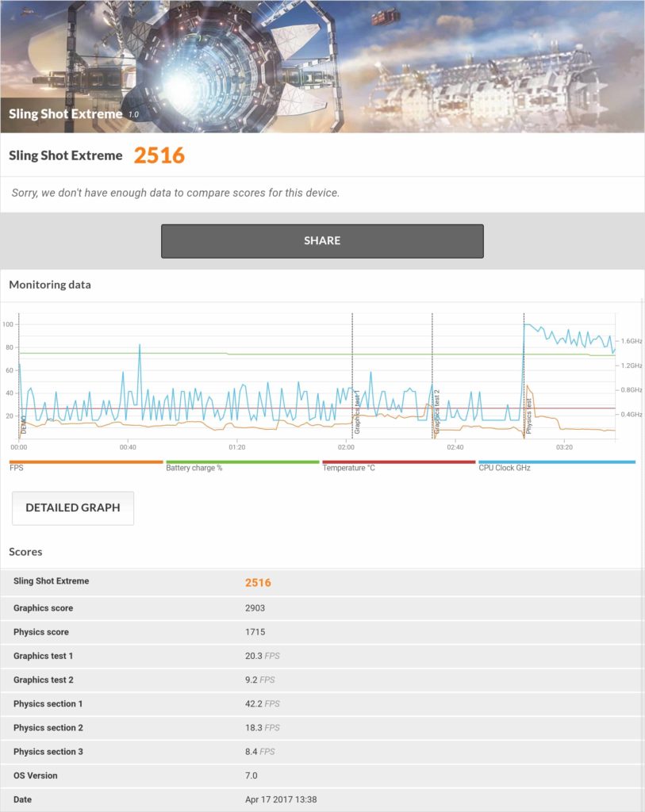Open the DETAILED GRAPH view
This screenshot has width=645, height=812.
73,508
